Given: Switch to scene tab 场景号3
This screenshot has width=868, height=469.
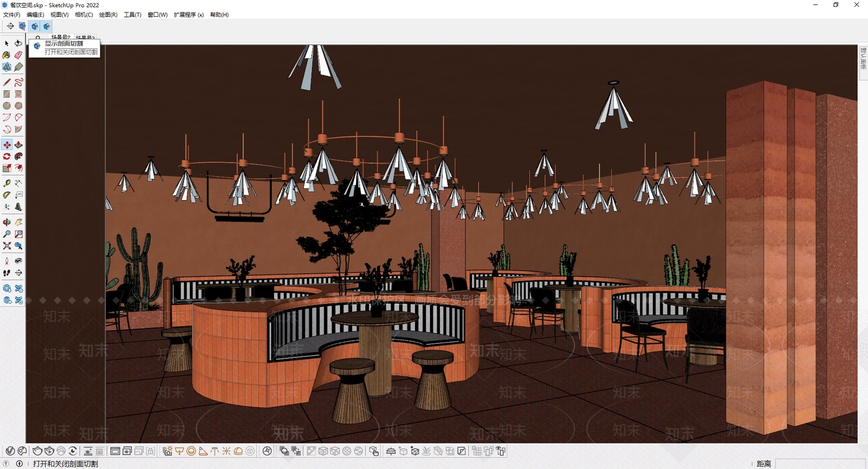Looking at the screenshot, I should (85, 38).
